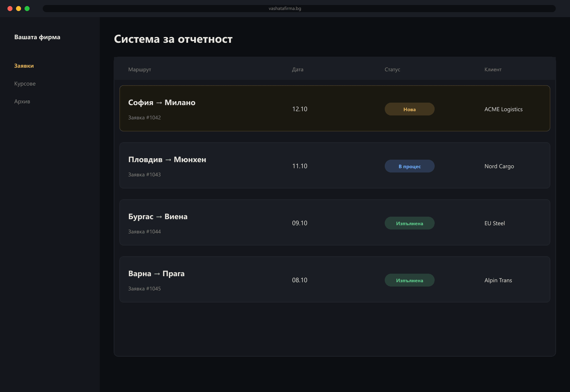Click the Вашата фирма brand title
Viewport: 570px width, 392px height.
37,37
